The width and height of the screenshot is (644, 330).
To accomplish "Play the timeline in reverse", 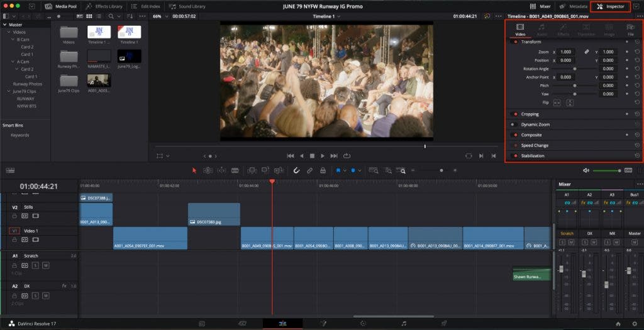I will coord(302,156).
